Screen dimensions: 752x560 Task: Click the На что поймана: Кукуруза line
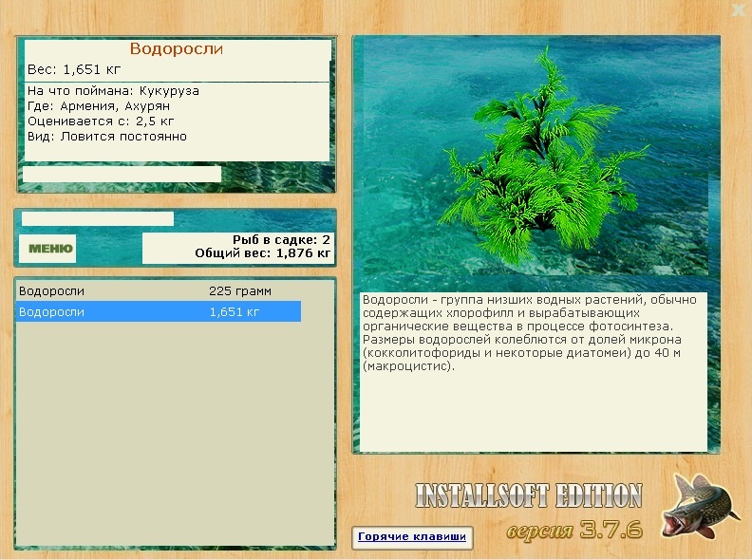(113, 91)
